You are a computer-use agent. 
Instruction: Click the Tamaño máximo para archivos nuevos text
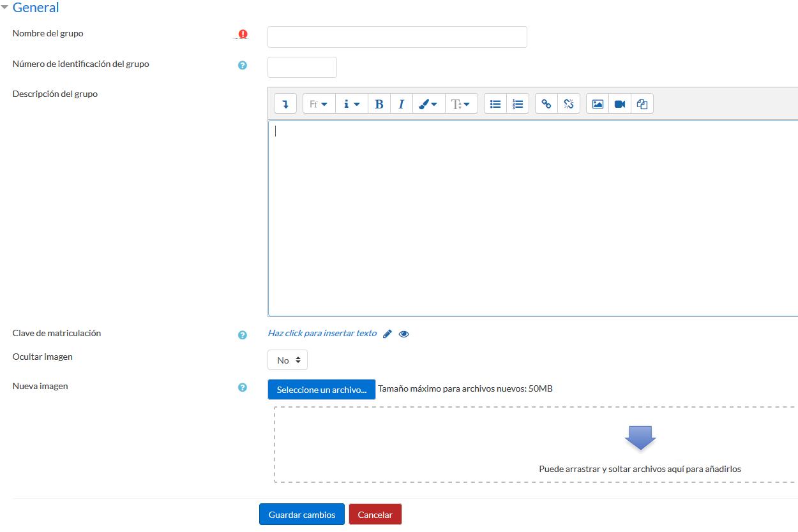[x=465, y=388]
